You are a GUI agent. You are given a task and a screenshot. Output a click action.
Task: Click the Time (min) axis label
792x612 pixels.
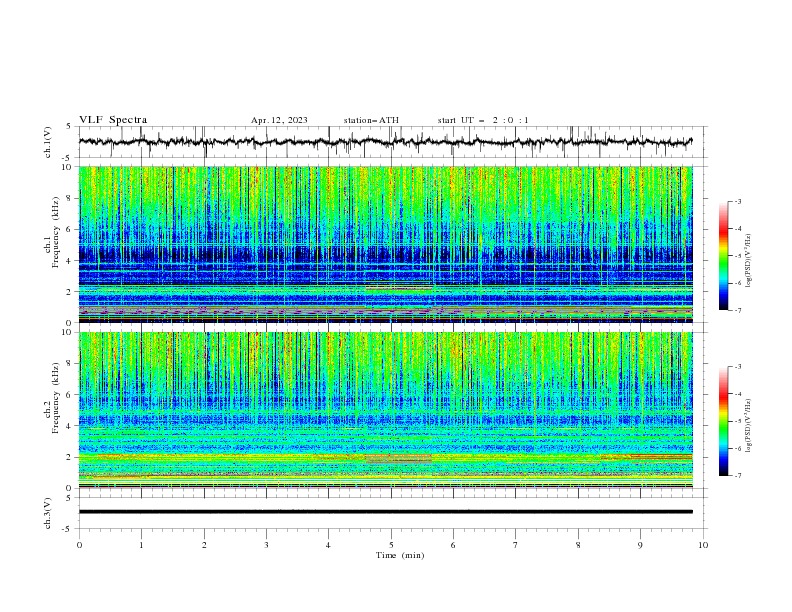[400, 555]
